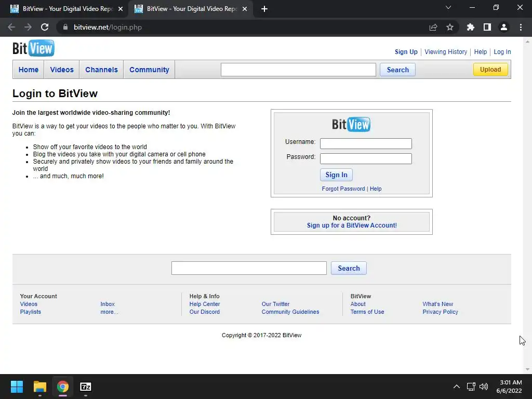Bookmark the page with the star icon

pos(450,27)
